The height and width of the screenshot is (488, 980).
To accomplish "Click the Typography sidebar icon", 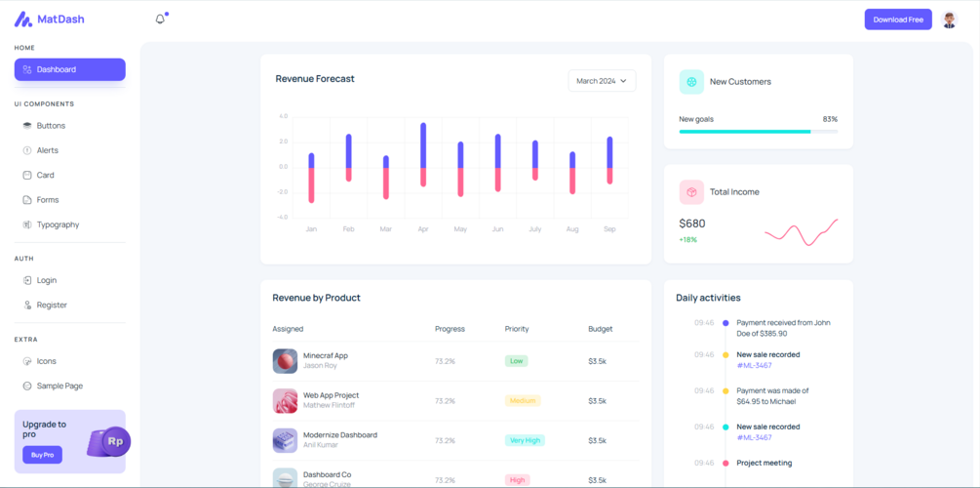I will tap(27, 224).
